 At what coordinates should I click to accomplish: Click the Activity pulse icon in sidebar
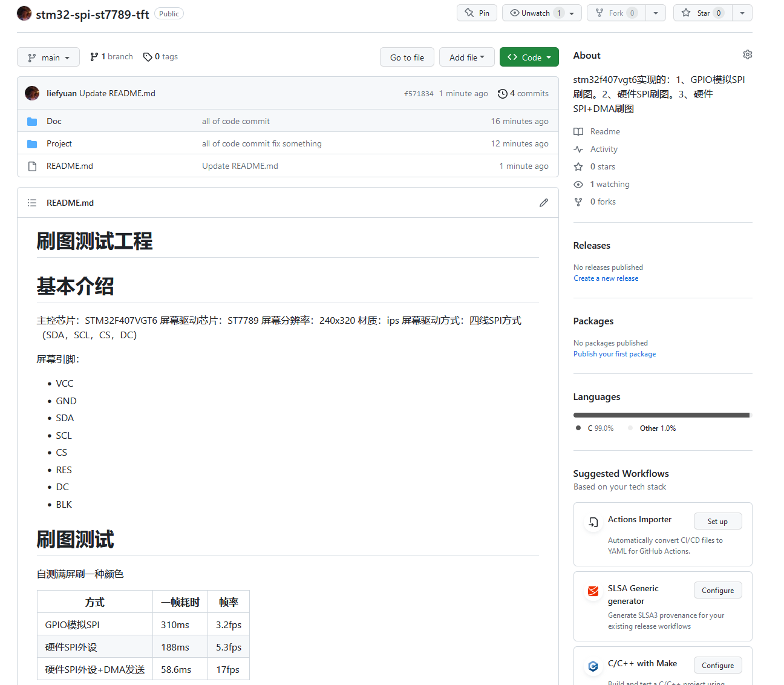pos(578,149)
